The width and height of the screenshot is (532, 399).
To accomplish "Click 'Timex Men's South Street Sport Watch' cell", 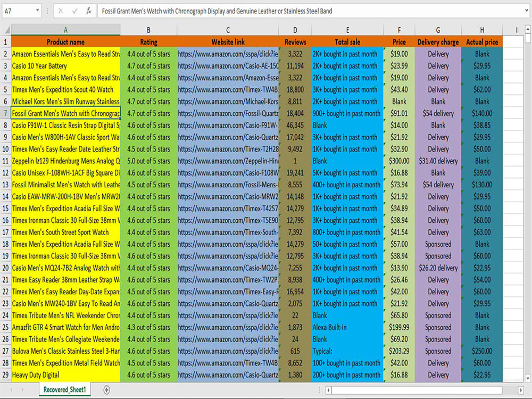I will coord(65,232).
